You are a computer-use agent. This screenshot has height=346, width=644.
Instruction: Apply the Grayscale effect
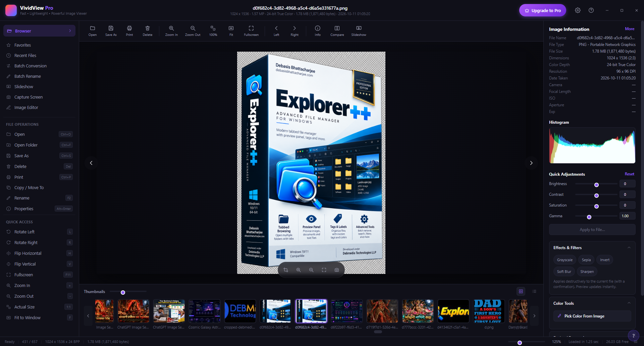[565, 260]
